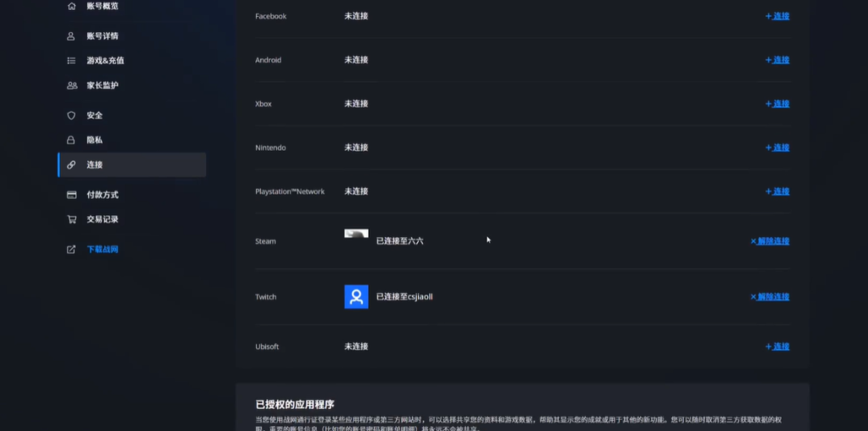Connect the Facebook account
The height and width of the screenshot is (431, 868).
[x=777, y=16]
